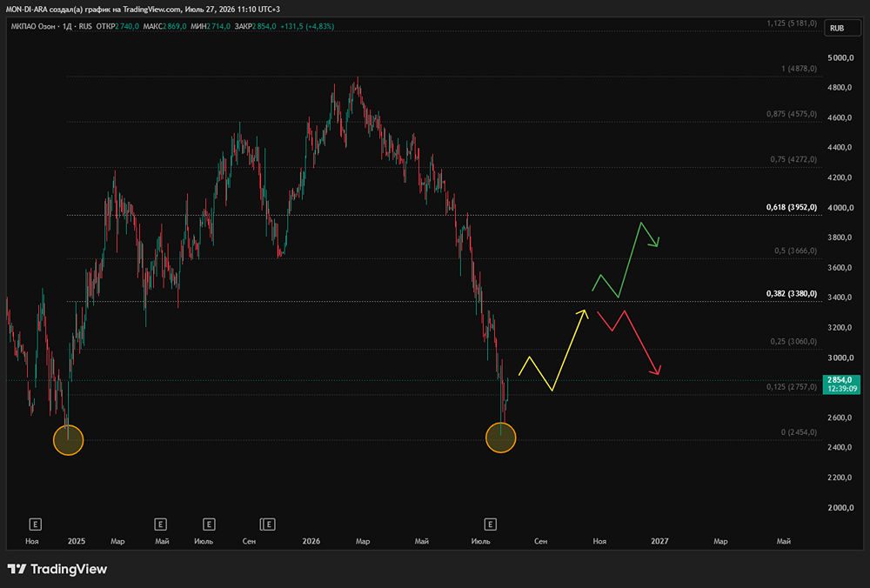The width and height of the screenshot is (870, 588).
Task: Click the 2026 label on time axis
Action: 311,541
